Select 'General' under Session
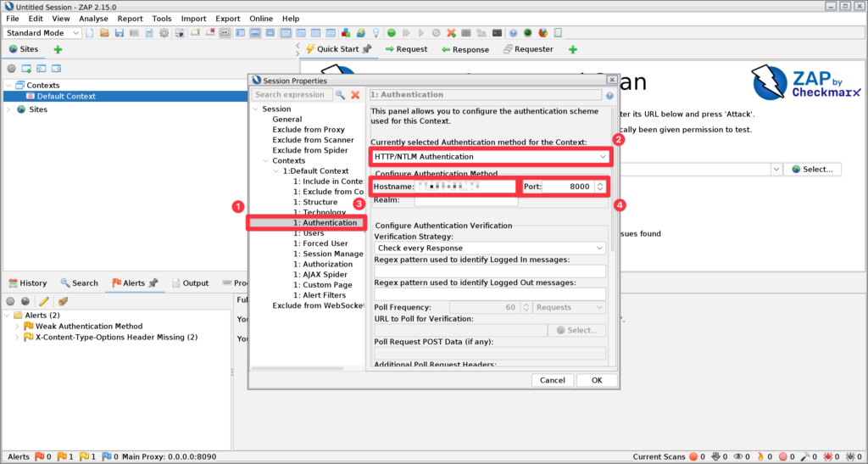868x464 pixels. tap(287, 119)
